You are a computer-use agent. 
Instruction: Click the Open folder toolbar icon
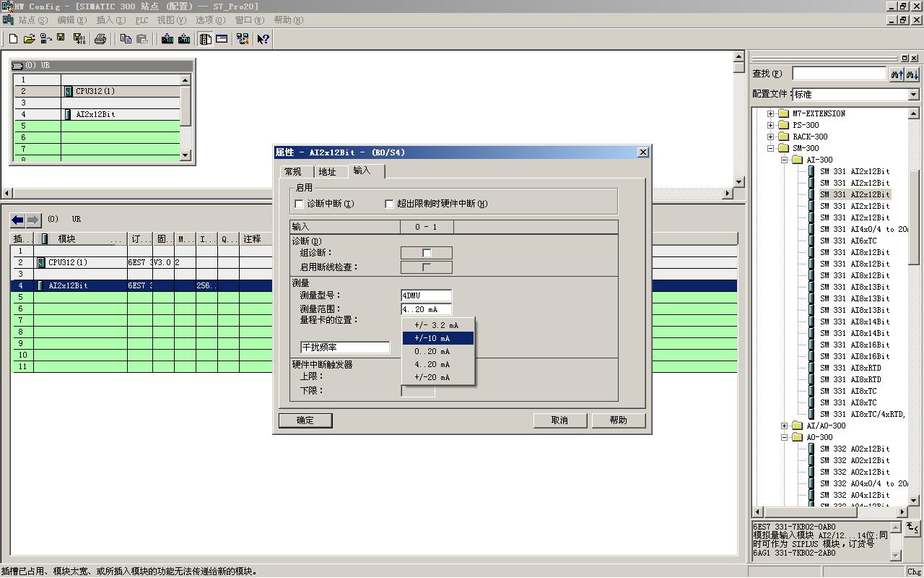[29, 39]
